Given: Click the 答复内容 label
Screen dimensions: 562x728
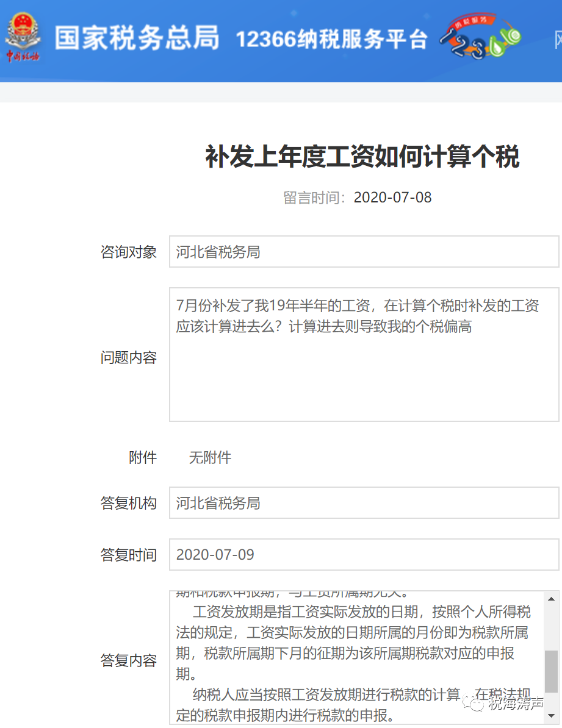Looking at the screenshot, I should [x=129, y=660].
